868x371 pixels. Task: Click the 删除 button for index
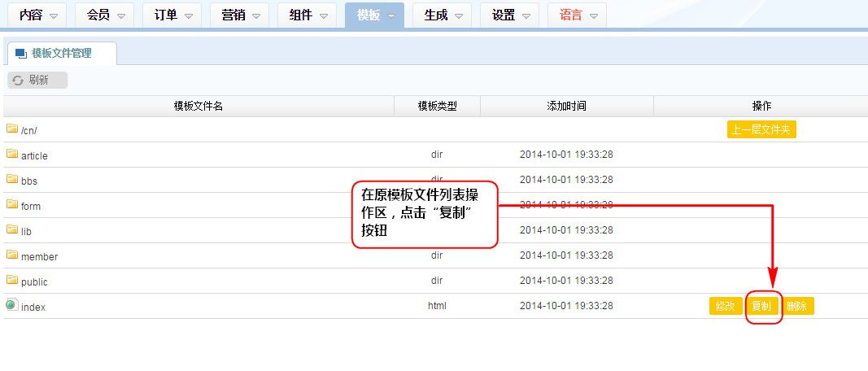[797, 306]
